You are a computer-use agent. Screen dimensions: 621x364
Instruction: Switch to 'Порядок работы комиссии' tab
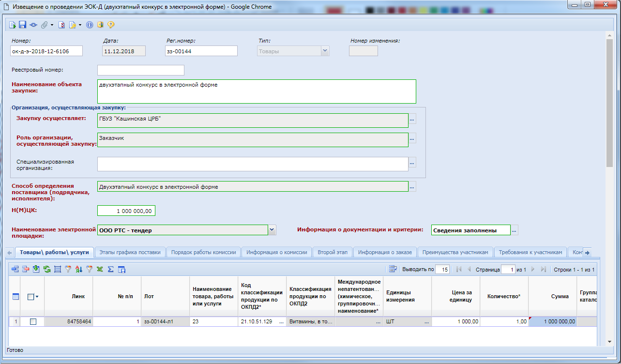coord(203,252)
